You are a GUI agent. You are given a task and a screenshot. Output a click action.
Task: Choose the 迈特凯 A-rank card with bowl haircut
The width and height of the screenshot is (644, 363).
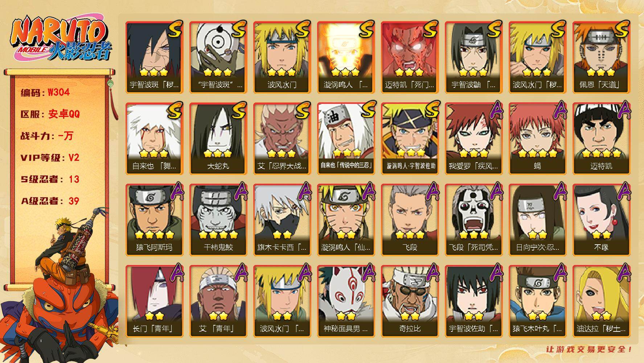tap(601, 138)
